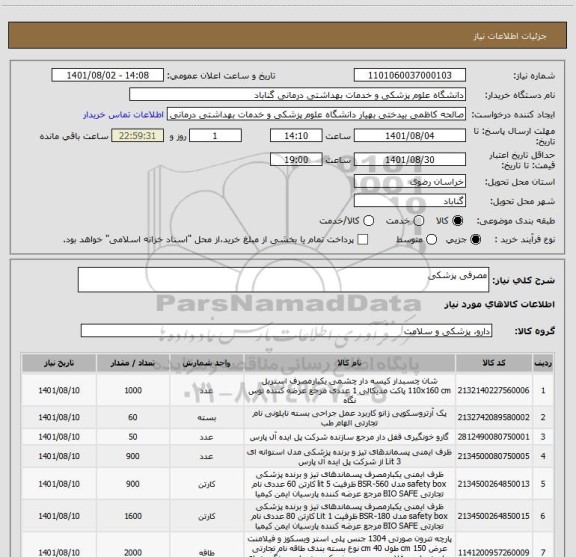This screenshot has height=557, width=576.
Task: Click the price validity date 1401/08/30
Action: (410, 159)
